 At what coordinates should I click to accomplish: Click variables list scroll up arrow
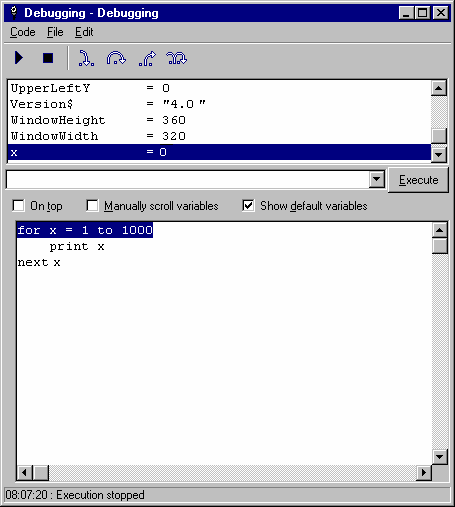point(439,88)
